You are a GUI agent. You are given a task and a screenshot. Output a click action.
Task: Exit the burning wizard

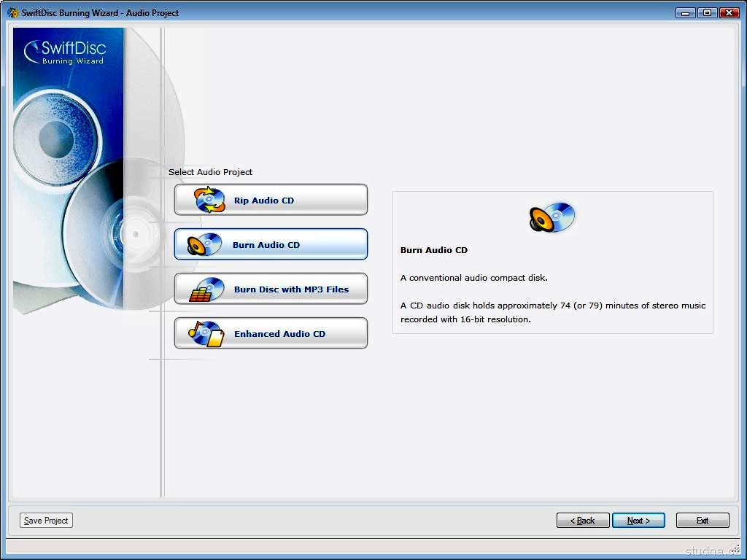pos(703,521)
